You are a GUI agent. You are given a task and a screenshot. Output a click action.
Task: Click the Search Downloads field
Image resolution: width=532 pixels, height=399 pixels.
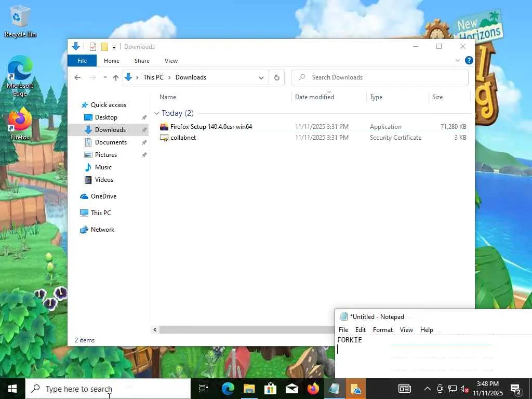coord(380,77)
